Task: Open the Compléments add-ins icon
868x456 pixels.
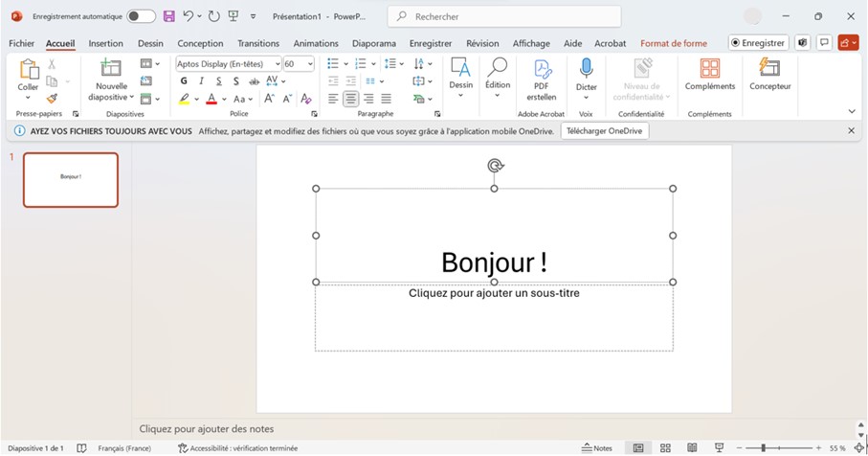Action: click(x=709, y=69)
